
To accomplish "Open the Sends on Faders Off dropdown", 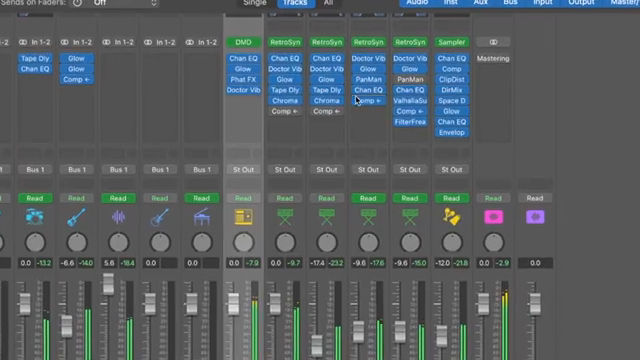I will 124,3.
